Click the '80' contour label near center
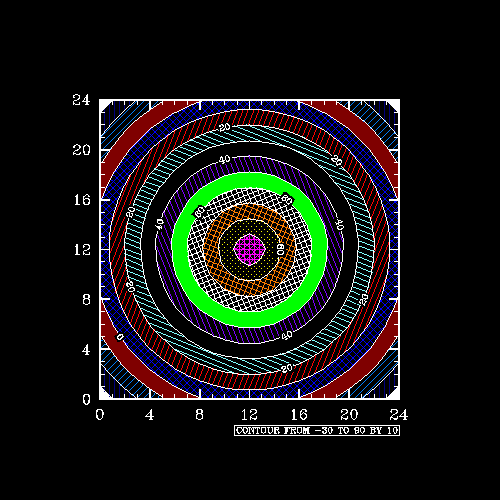The width and height of the screenshot is (500, 500). 281,249
